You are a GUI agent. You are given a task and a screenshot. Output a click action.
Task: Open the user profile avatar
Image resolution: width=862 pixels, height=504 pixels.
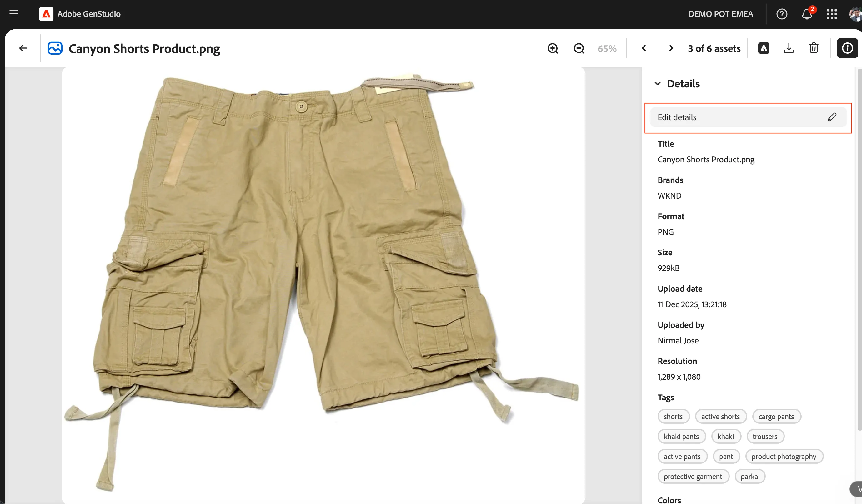coord(855,14)
